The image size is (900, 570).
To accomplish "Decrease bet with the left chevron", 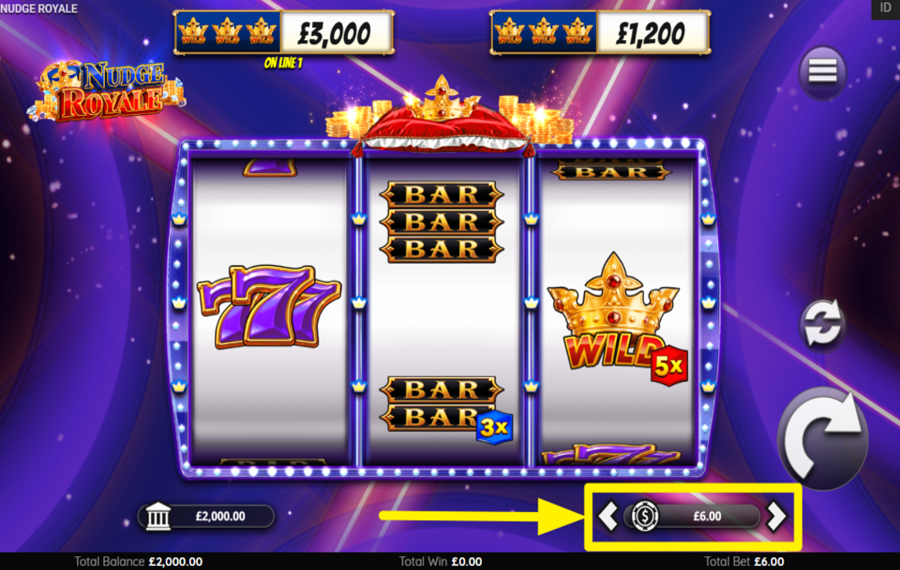I will click(608, 515).
